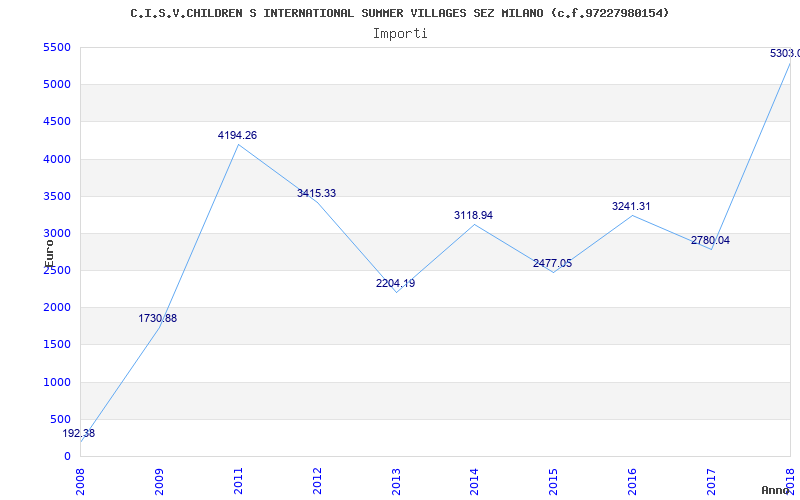The image size is (800, 500).
Task: Click the Importi chart subtitle
Action: pos(400,34)
